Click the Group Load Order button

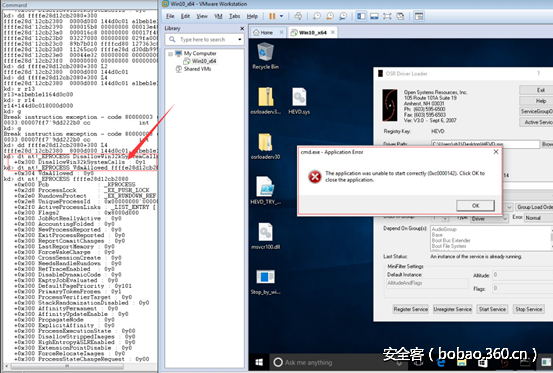pyautogui.click(x=534, y=207)
